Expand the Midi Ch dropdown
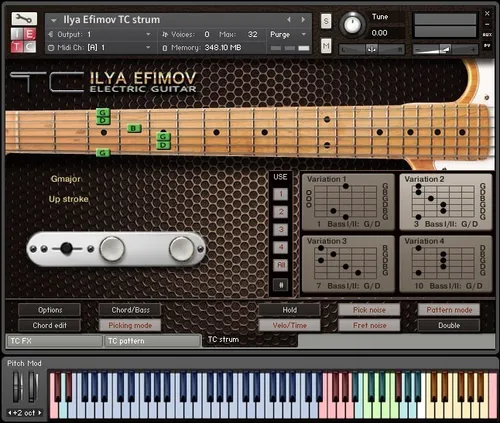Viewport: 500px width, 423px height. (x=148, y=48)
